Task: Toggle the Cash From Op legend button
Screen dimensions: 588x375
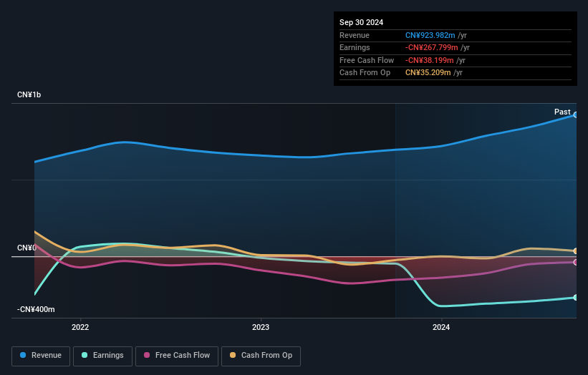Action: (x=261, y=356)
